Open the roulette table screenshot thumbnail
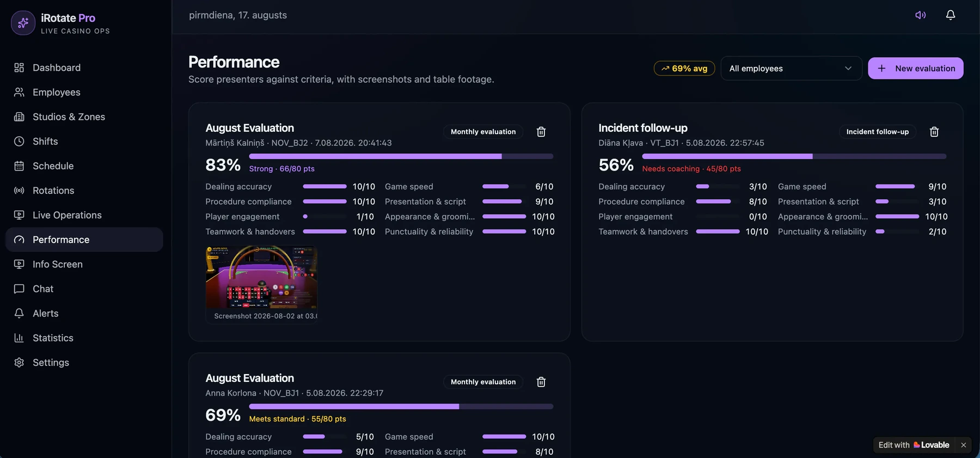The height and width of the screenshot is (458, 980). pyautogui.click(x=262, y=278)
